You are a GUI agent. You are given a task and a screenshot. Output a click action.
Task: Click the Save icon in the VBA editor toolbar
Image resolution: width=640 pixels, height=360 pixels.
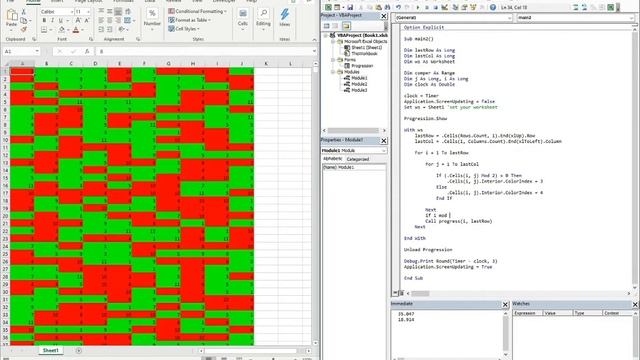350,7
